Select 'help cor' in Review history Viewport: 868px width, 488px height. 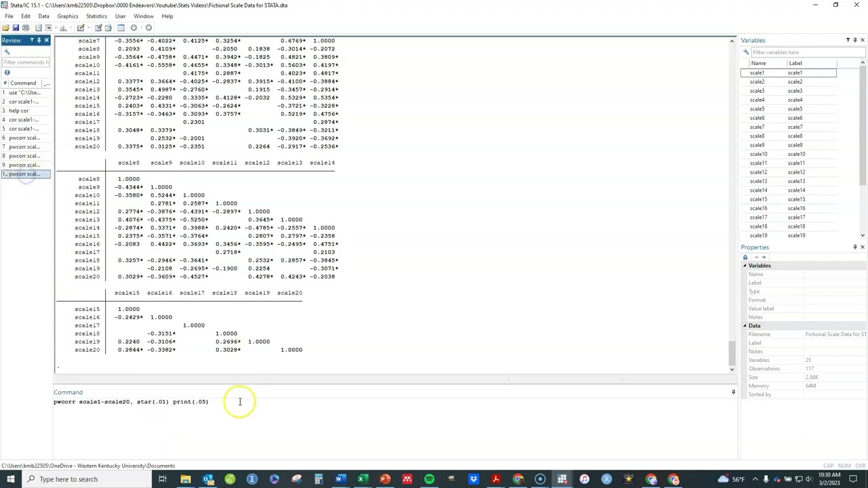[25, 110]
